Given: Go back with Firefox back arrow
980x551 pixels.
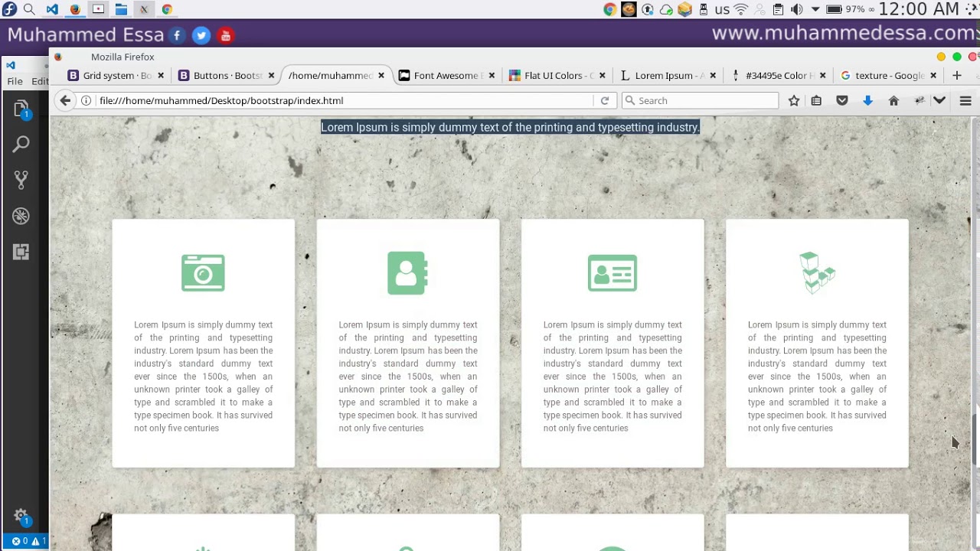Looking at the screenshot, I should (x=65, y=100).
